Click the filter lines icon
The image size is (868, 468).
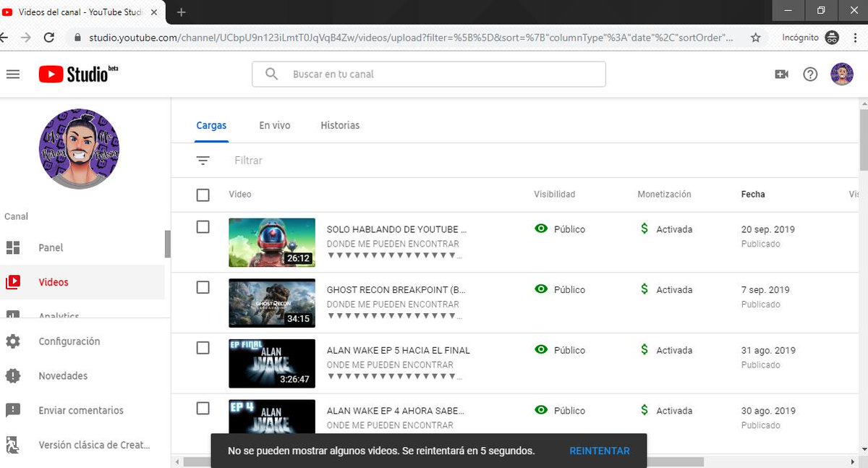tap(203, 161)
